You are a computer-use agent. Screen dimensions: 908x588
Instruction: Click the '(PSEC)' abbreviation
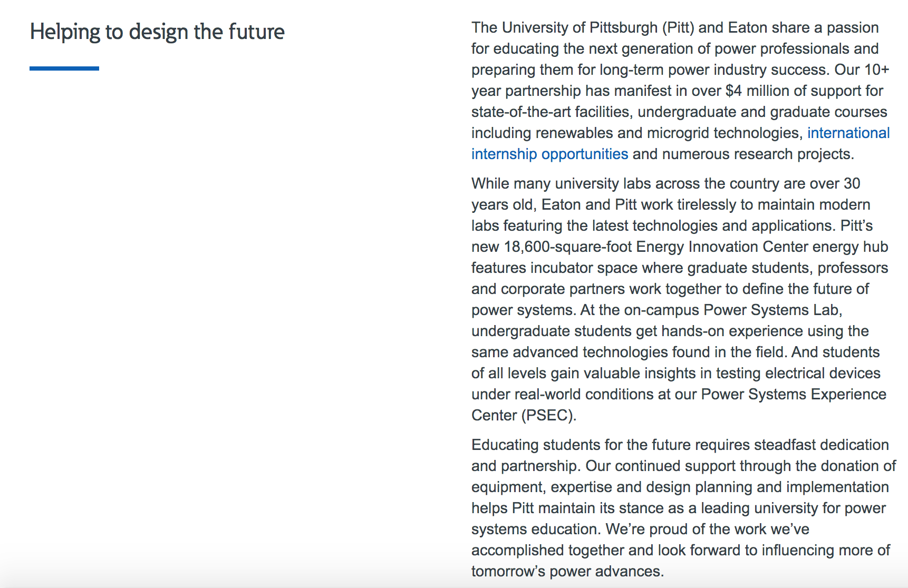click(548, 415)
